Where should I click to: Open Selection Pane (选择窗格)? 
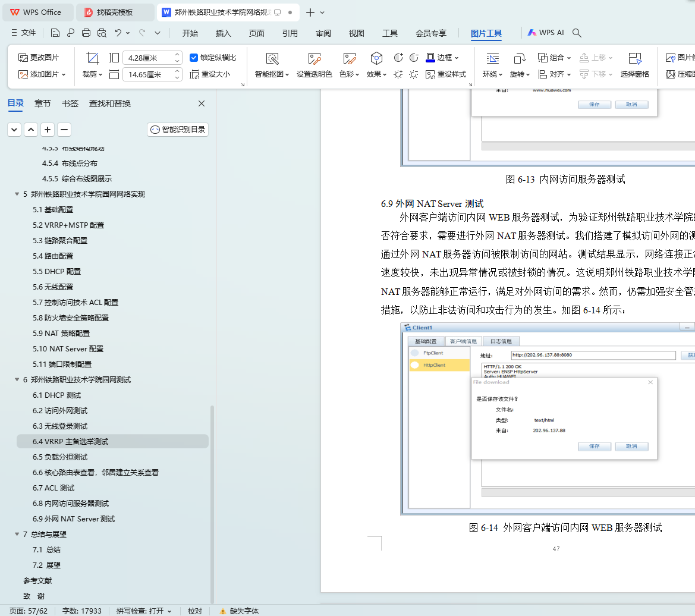(635, 65)
